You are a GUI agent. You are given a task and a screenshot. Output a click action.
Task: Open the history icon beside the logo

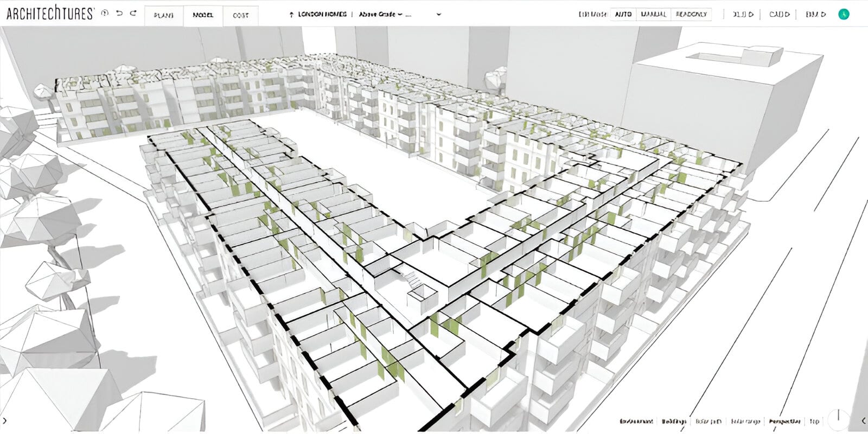click(x=105, y=13)
